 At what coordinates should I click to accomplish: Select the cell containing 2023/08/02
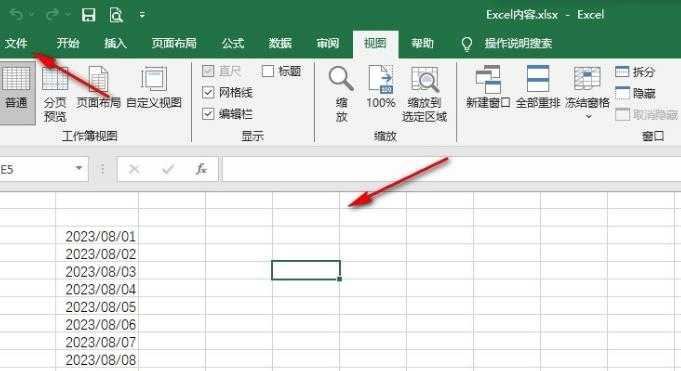tap(97, 254)
